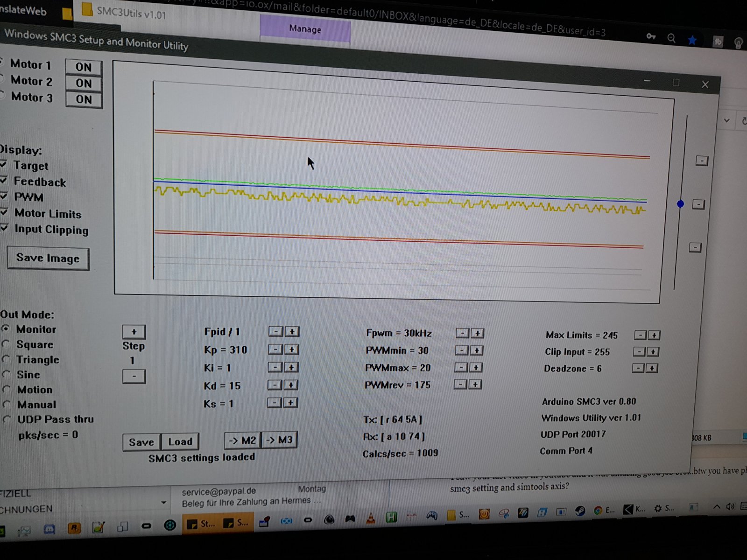747x560 pixels.
Task: Click the bottom minus button right of graph slider
Action: click(x=695, y=247)
